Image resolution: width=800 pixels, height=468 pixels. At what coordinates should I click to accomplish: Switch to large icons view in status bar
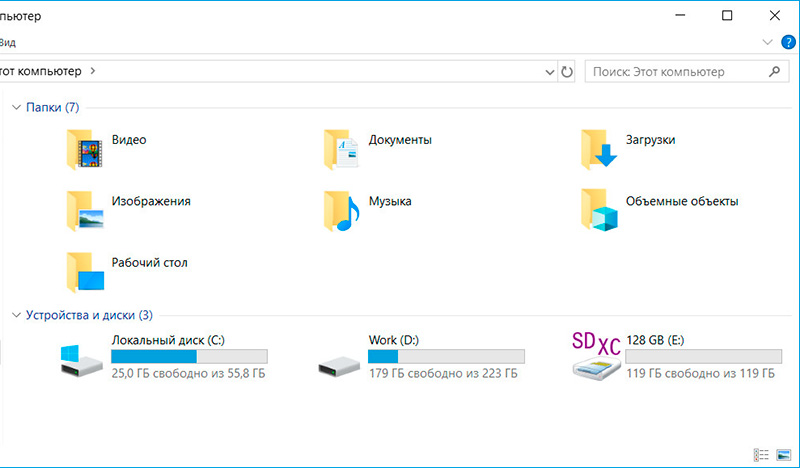click(x=782, y=454)
